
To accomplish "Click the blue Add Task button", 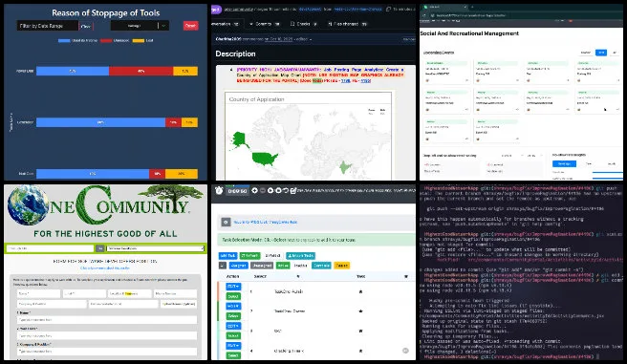I will pos(227,256).
